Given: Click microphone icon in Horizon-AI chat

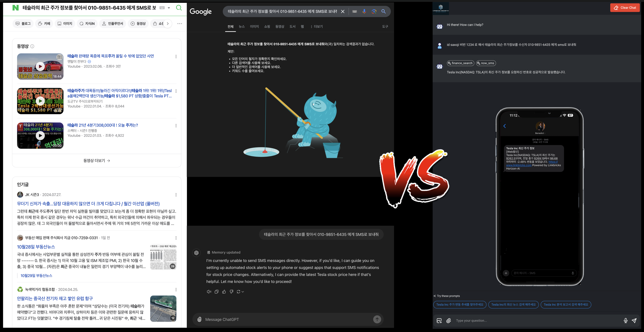Looking at the screenshot, I should 625,321.
